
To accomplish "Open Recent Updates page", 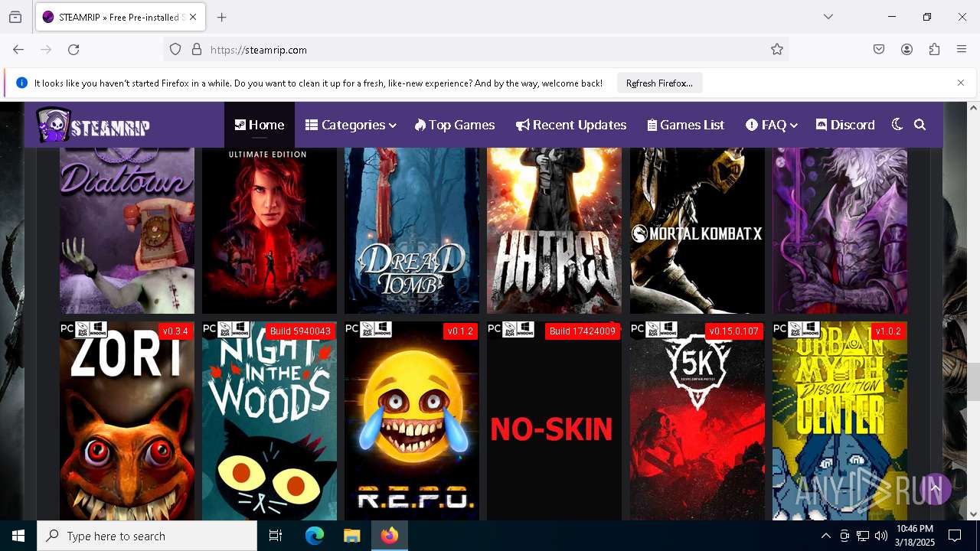I will click(571, 125).
